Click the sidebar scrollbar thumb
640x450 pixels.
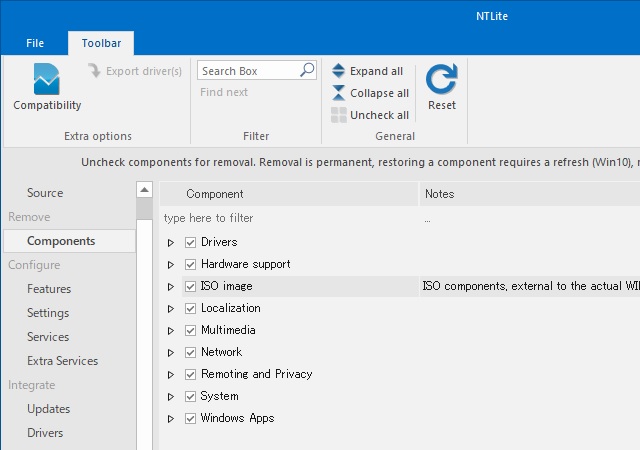(x=144, y=209)
